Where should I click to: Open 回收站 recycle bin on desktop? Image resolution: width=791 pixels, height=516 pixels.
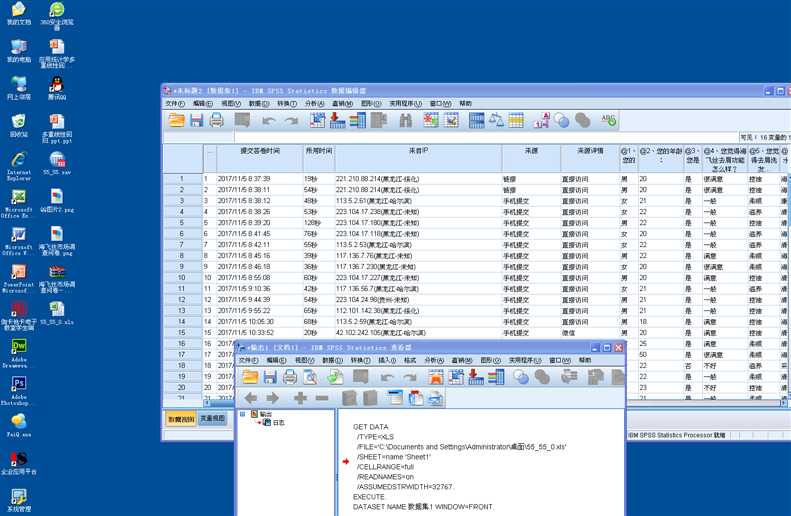(x=19, y=125)
